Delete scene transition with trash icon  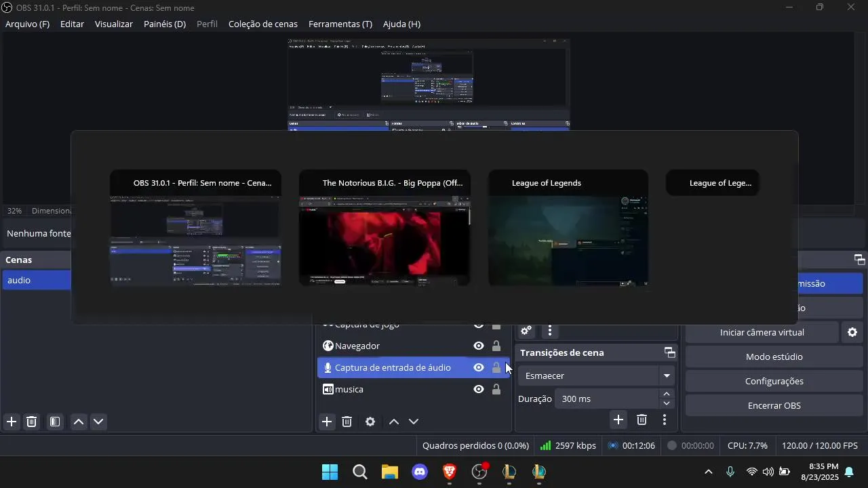pos(642,420)
